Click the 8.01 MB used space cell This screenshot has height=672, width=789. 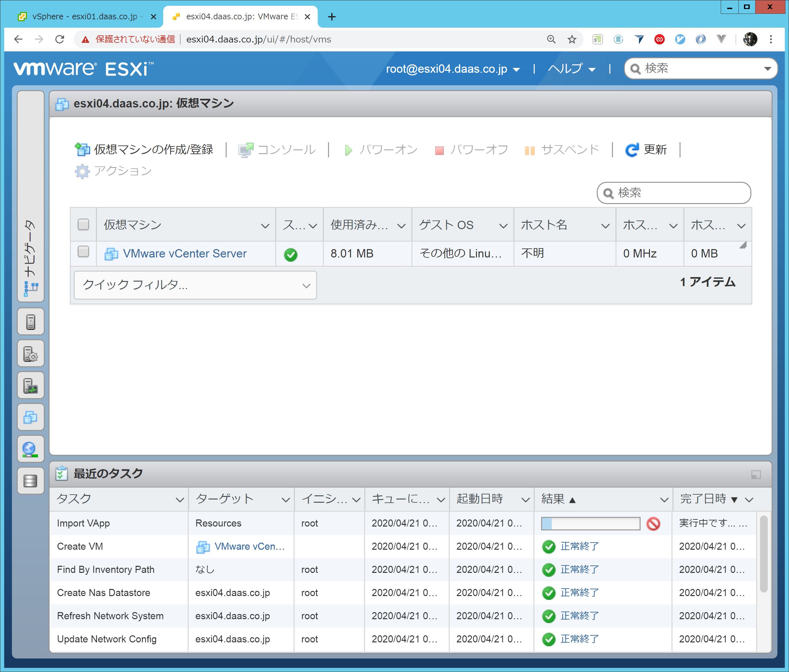point(368,254)
